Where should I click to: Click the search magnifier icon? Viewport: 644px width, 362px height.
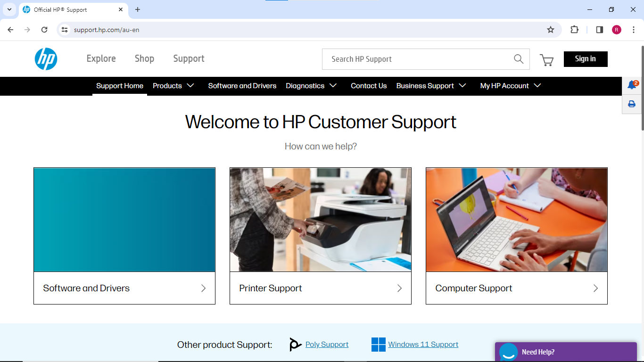point(519,59)
